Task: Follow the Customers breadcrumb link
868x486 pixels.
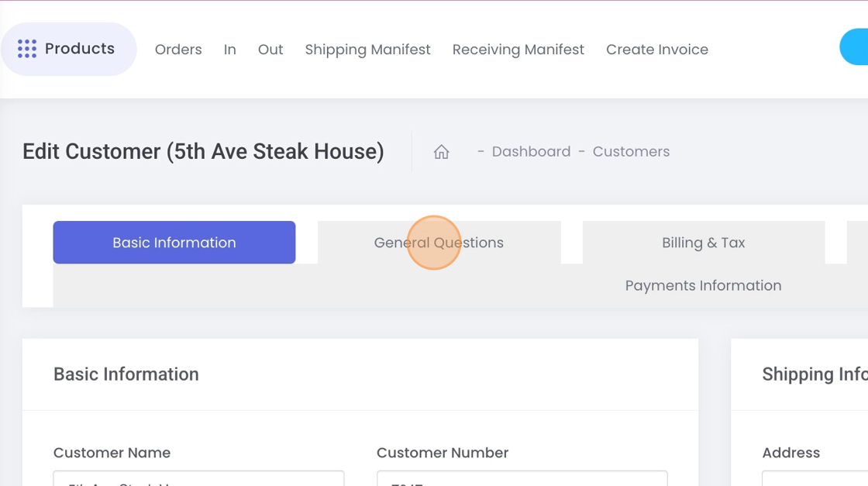Action: click(631, 152)
